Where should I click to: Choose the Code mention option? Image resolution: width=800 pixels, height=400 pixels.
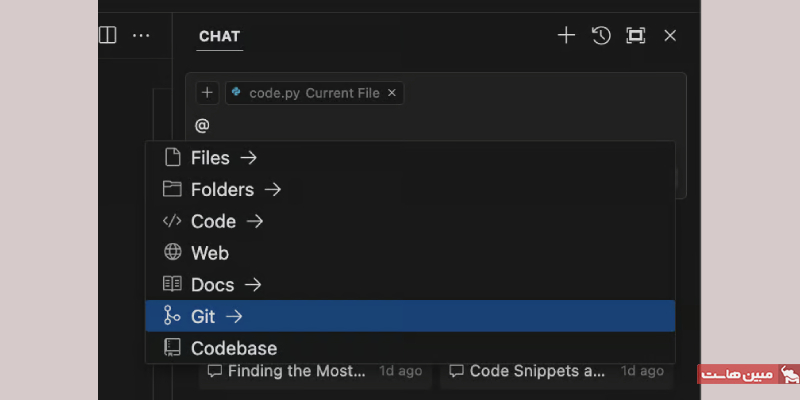point(410,221)
